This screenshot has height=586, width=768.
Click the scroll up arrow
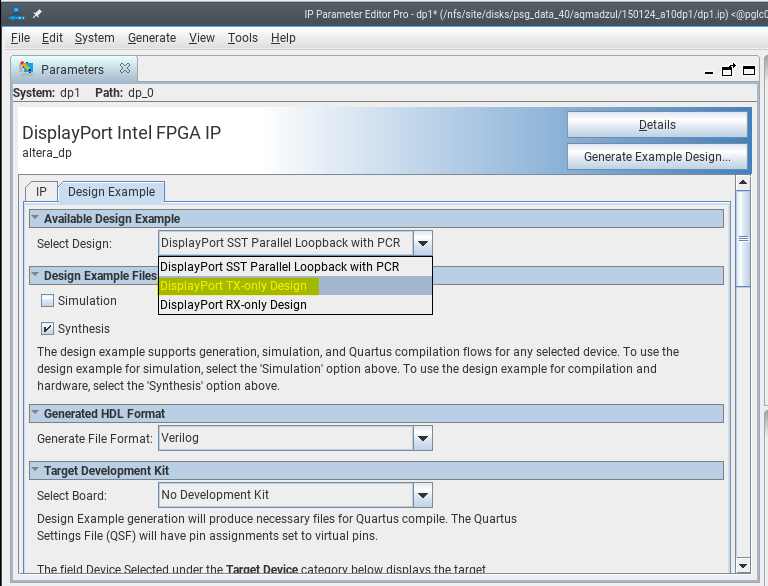tap(743, 183)
